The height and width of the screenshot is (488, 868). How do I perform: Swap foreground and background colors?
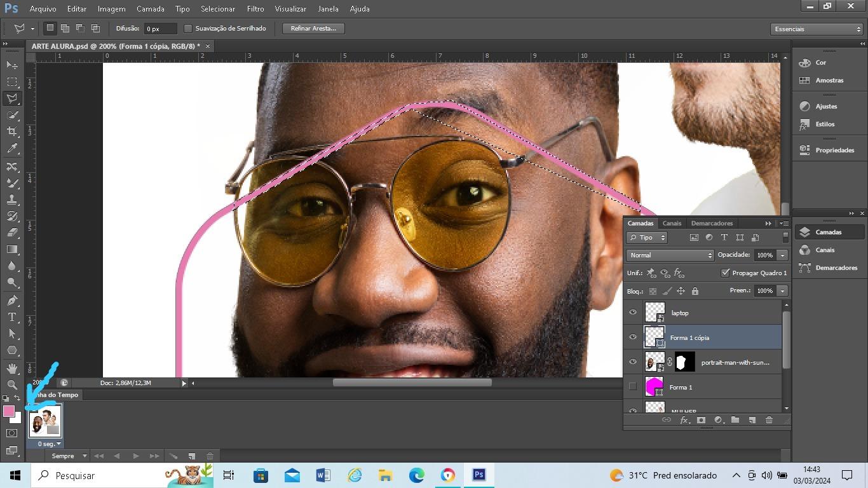(x=17, y=398)
